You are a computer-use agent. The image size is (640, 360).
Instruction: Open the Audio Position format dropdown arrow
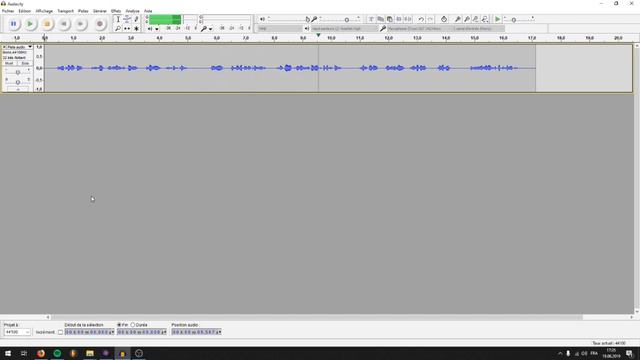(220, 332)
